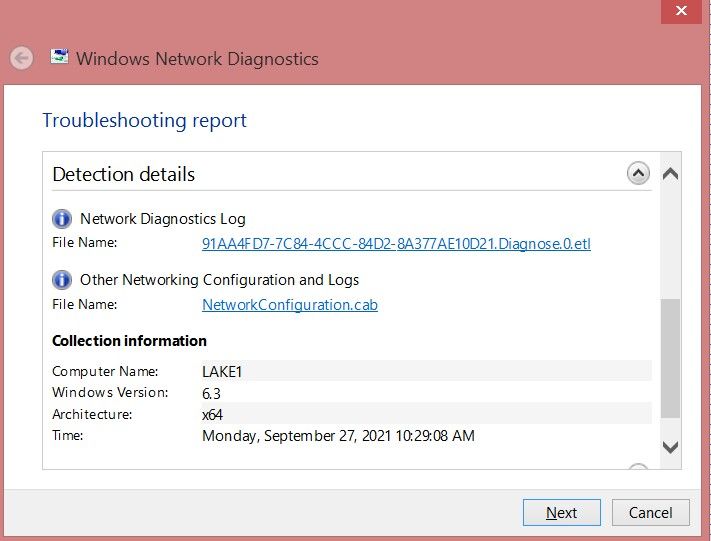Click the Collection information heading
Viewport: 711px width, 541px height.
point(129,341)
